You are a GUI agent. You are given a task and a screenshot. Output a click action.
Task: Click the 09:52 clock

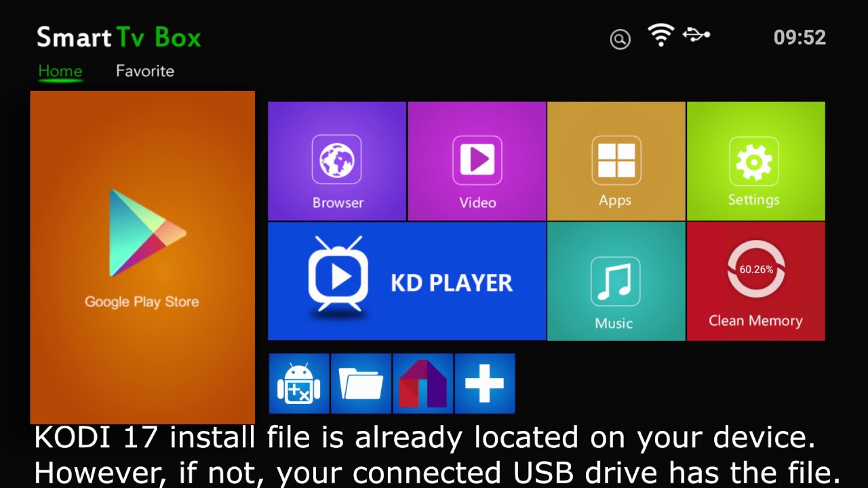800,38
